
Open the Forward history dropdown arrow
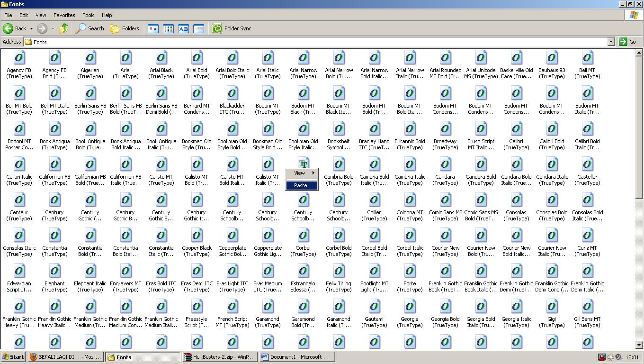tap(53, 28)
